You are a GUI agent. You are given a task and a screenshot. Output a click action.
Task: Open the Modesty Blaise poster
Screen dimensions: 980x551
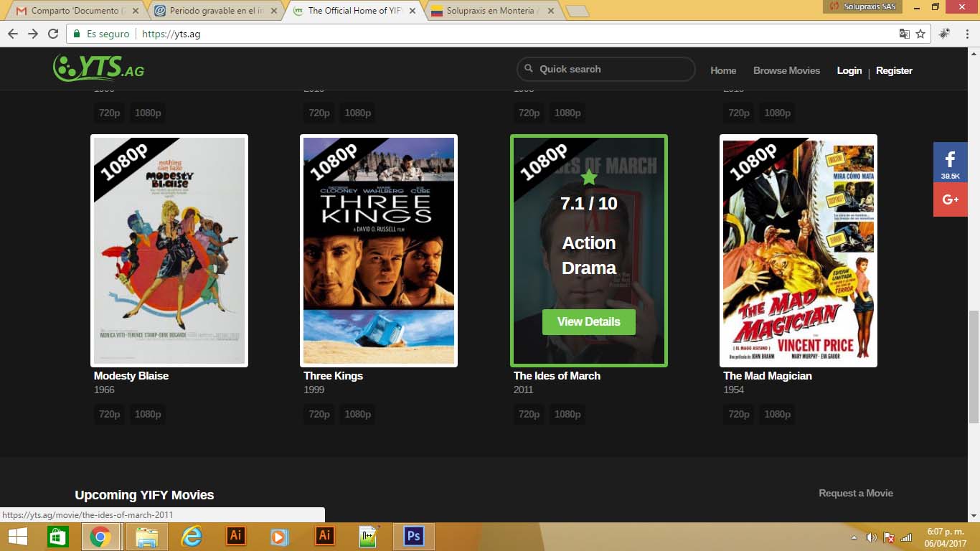click(x=169, y=250)
